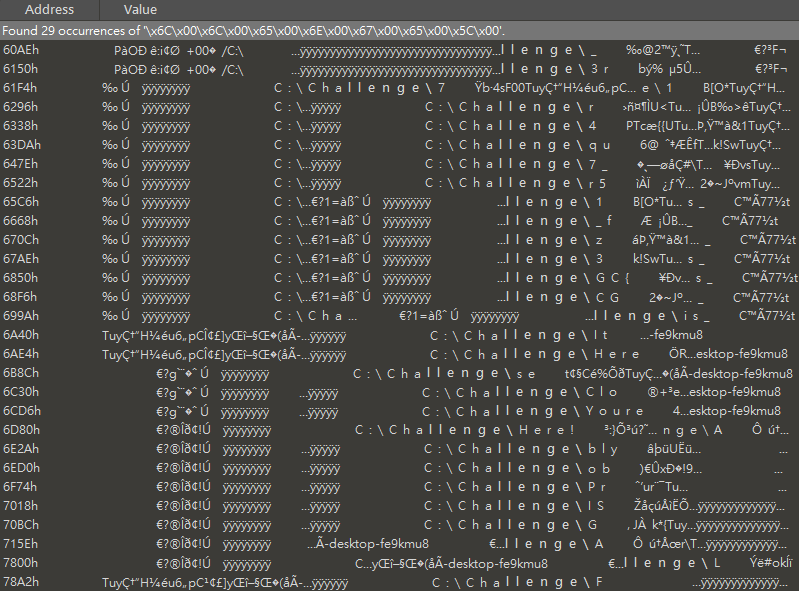
Task: Click the value 'C:\Challenge\Clo' in row 6C30h
Action: coord(520,392)
